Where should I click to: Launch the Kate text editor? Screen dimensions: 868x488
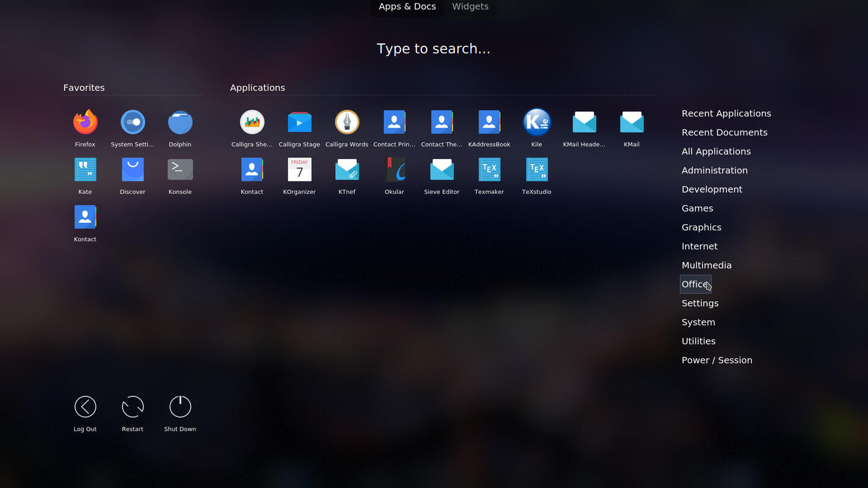pos(85,175)
